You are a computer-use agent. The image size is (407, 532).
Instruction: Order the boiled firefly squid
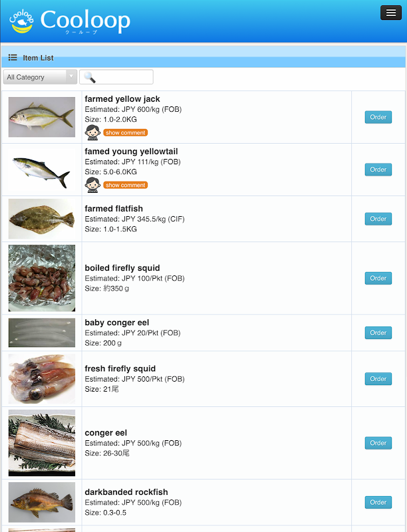pyautogui.click(x=378, y=278)
